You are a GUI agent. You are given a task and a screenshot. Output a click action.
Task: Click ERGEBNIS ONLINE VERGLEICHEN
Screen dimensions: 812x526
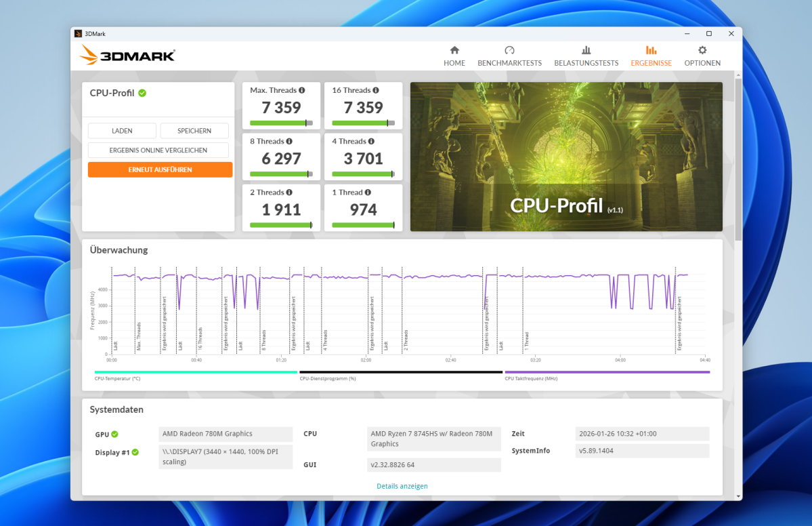(158, 150)
